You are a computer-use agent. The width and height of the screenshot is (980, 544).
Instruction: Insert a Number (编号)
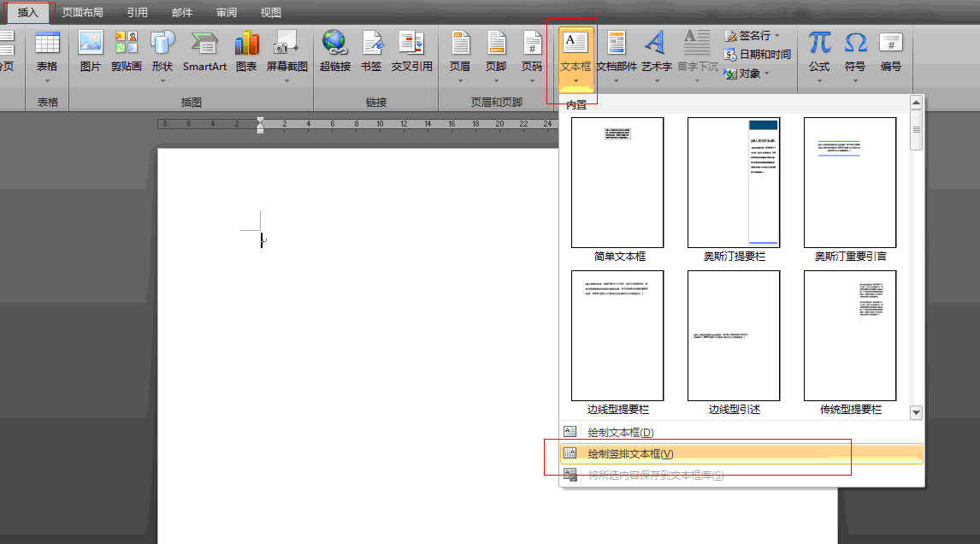890,50
